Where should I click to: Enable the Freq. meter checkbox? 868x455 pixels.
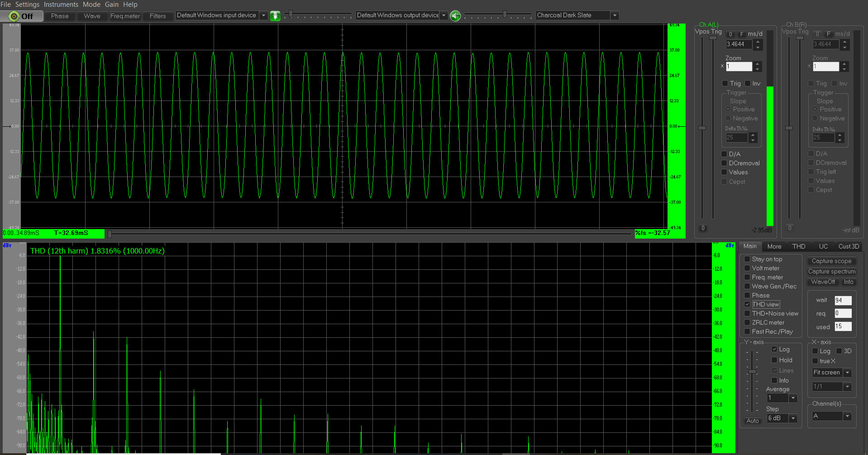coord(747,277)
